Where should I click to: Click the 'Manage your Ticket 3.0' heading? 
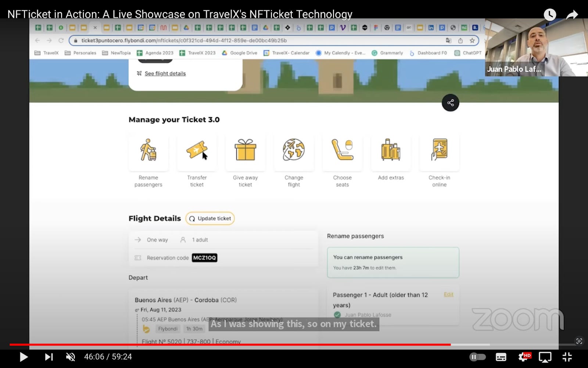[x=174, y=120]
